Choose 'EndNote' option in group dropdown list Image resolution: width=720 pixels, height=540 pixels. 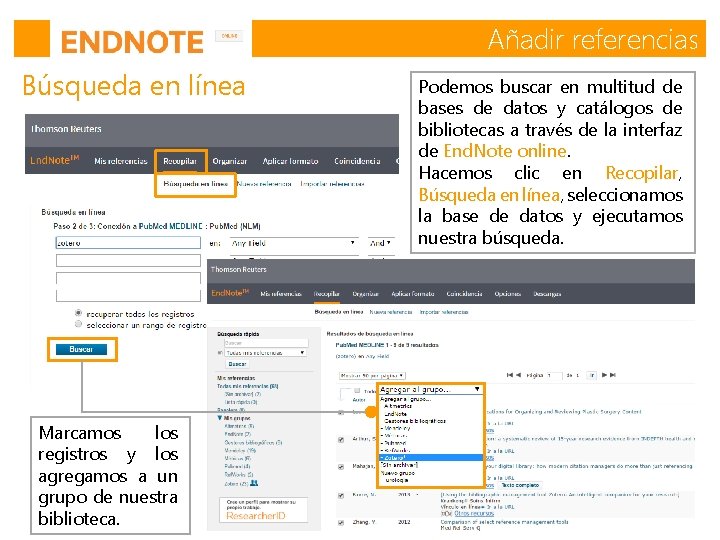click(x=395, y=414)
